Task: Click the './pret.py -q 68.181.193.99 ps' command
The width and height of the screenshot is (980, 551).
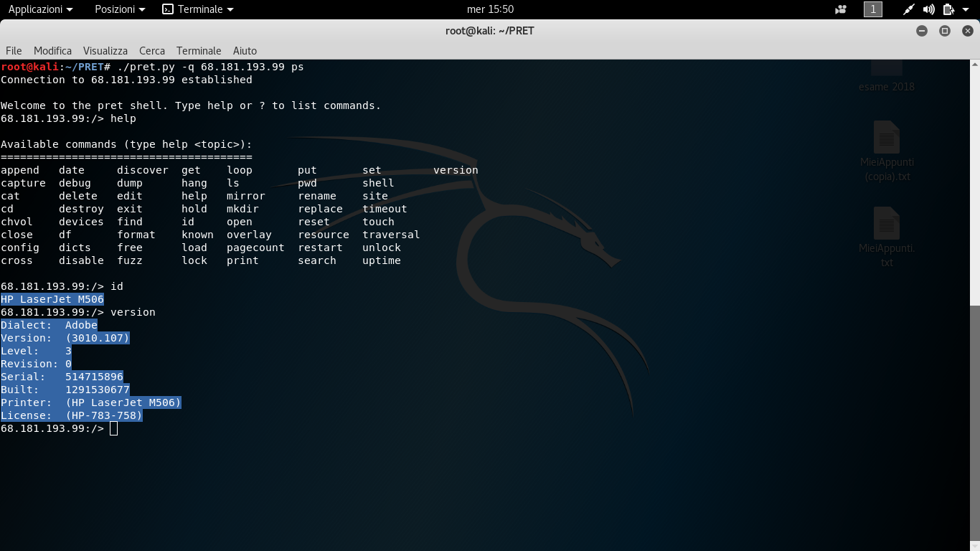Action: tap(210, 67)
